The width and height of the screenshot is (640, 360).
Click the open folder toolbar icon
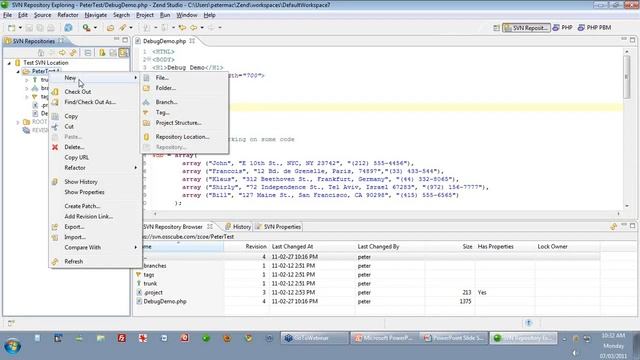110,28
